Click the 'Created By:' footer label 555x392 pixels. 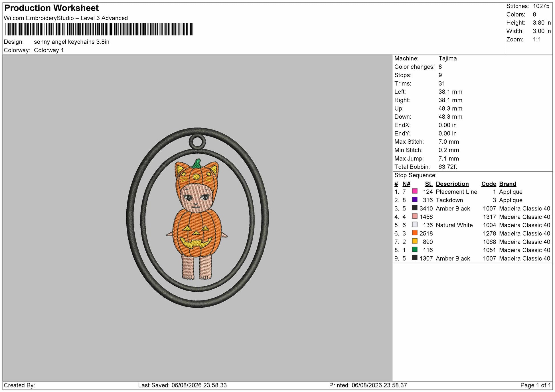coord(19,385)
